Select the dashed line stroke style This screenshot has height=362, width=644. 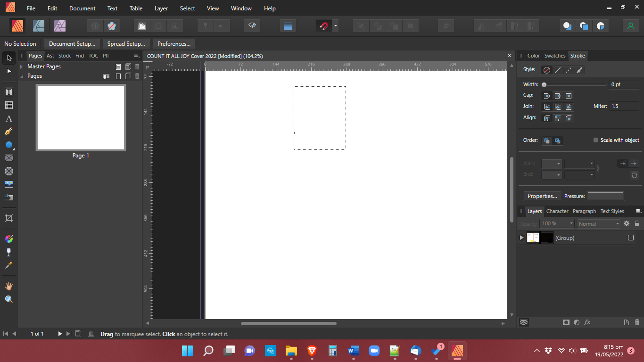[x=568, y=70]
